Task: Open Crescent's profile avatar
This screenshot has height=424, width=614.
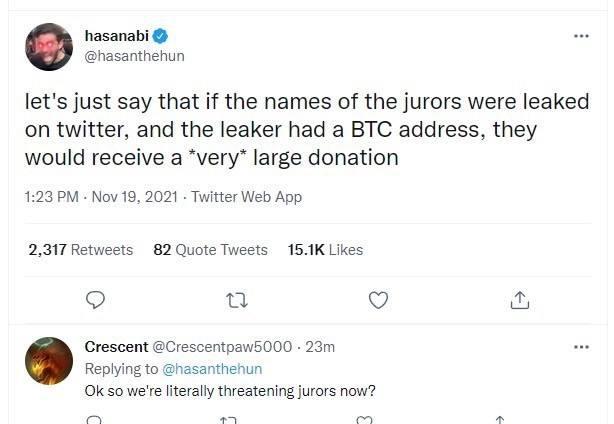Action: pos(49,361)
